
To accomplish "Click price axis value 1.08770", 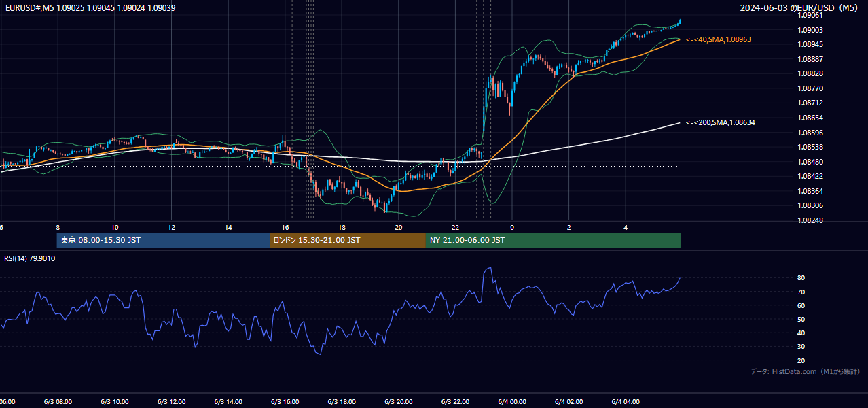I will click(810, 88).
